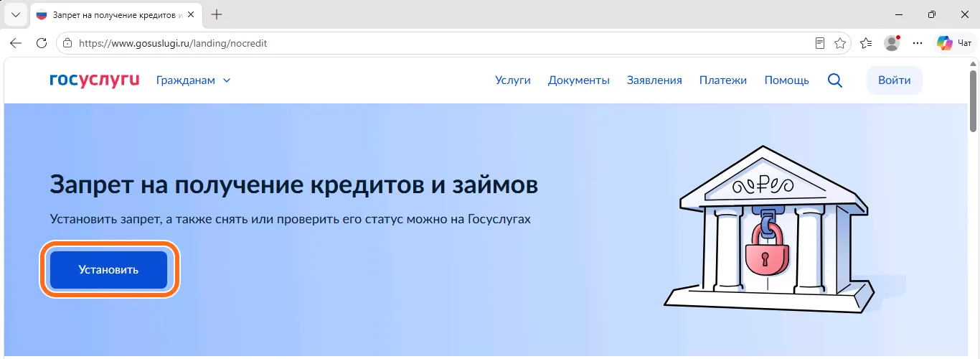Open the Favorites list icon

click(x=867, y=43)
